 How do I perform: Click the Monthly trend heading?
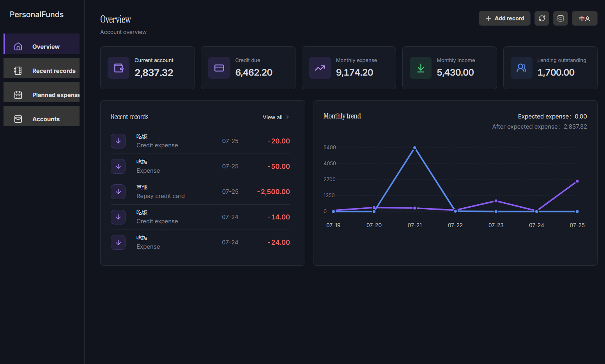point(342,116)
